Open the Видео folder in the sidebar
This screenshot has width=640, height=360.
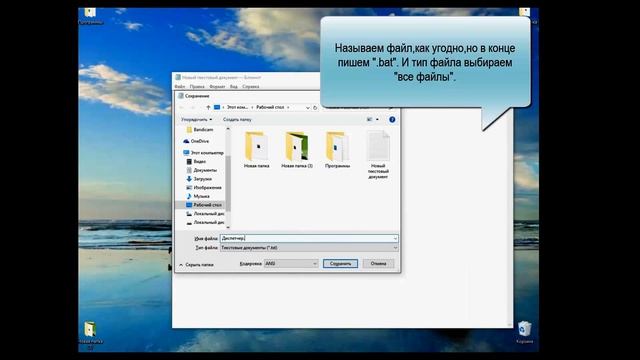[196, 162]
